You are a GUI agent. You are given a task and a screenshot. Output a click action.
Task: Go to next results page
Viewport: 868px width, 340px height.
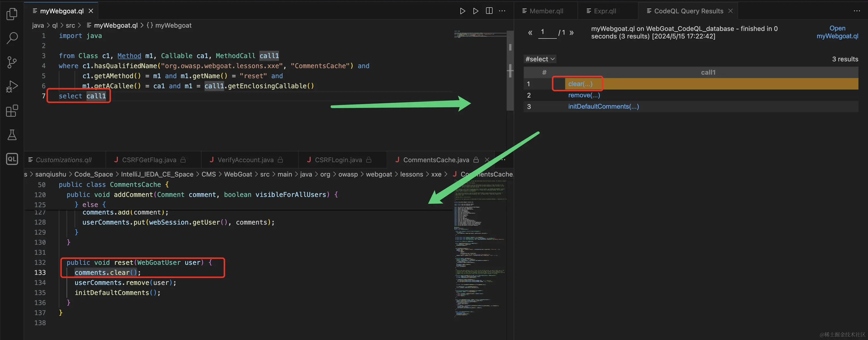coord(571,33)
